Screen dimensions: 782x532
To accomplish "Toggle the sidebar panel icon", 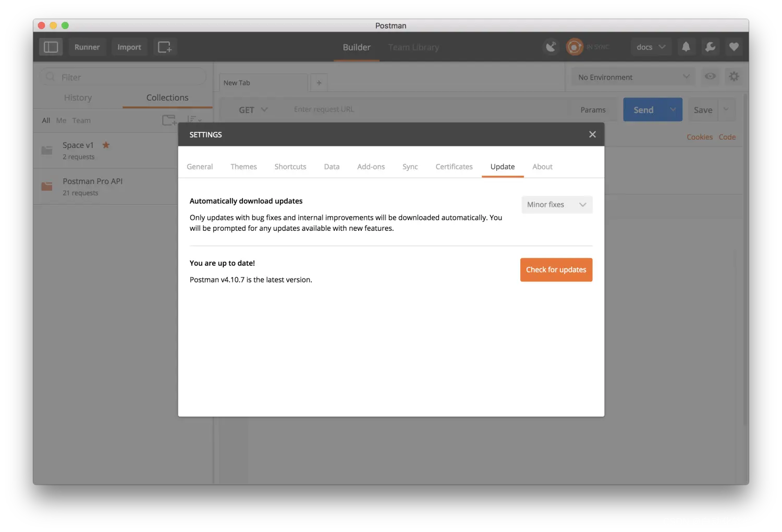I will [x=51, y=47].
